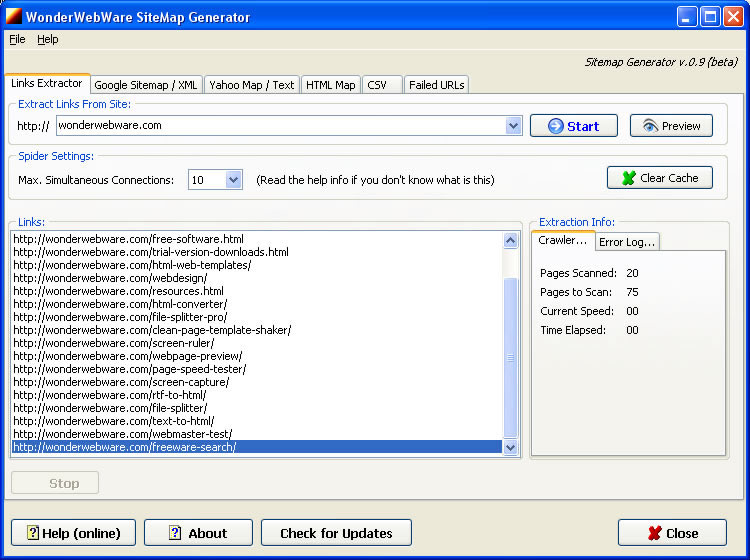Screen dimensions: 750x560
Task: Click Check for Updates button
Action: pos(336,533)
